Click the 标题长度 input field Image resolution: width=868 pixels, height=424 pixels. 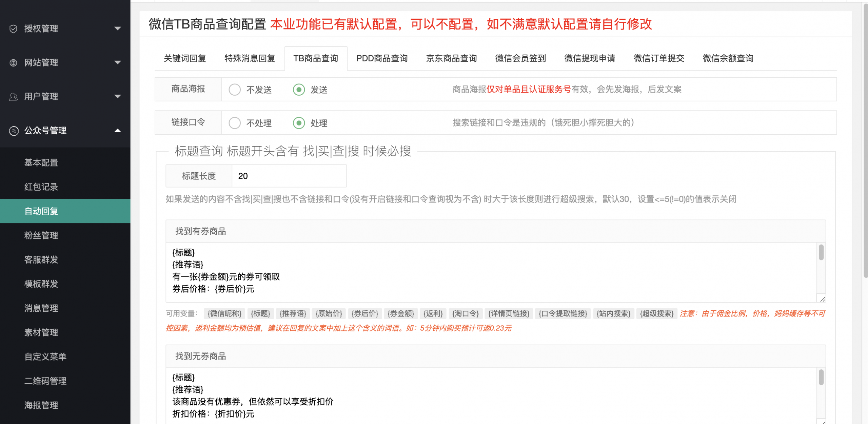[x=289, y=176]
